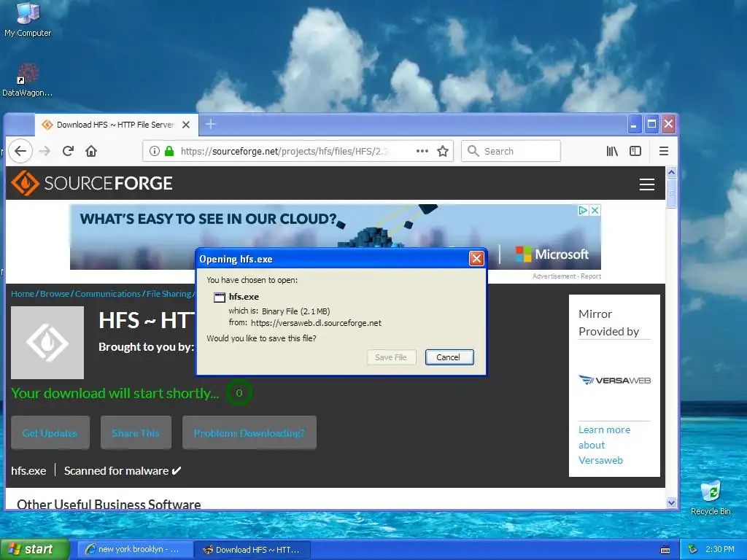Select the Recycle Bin desktop icon
747x560 pixels.
711,497
